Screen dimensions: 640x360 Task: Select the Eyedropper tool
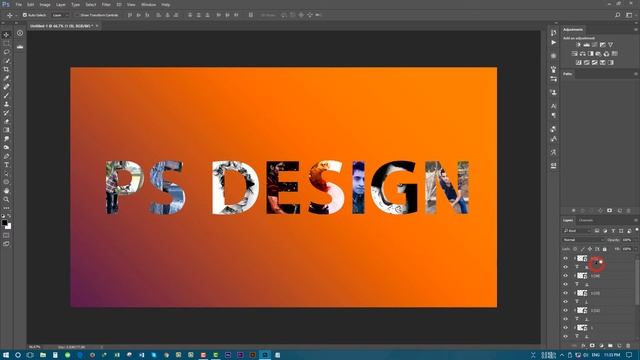click(6, 78)
